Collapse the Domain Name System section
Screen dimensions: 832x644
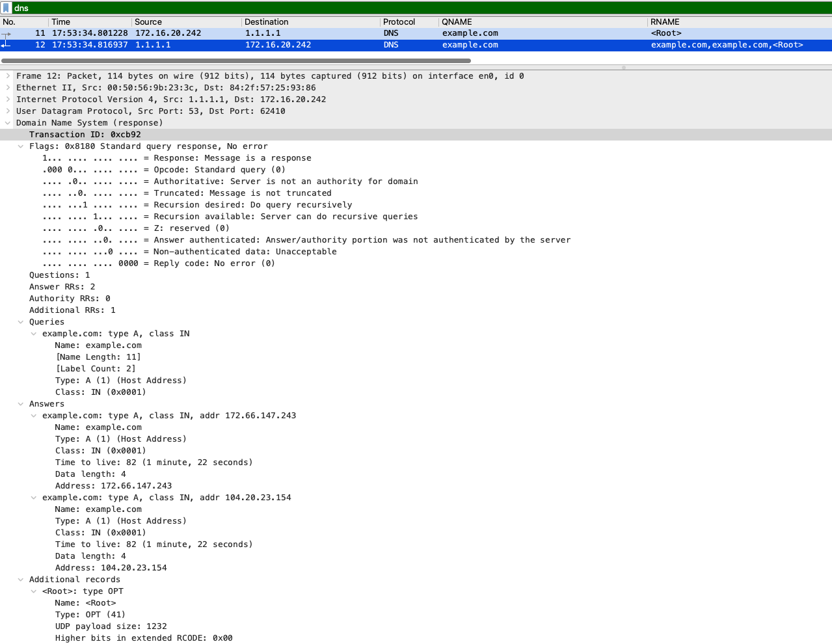tap(8, 123)
